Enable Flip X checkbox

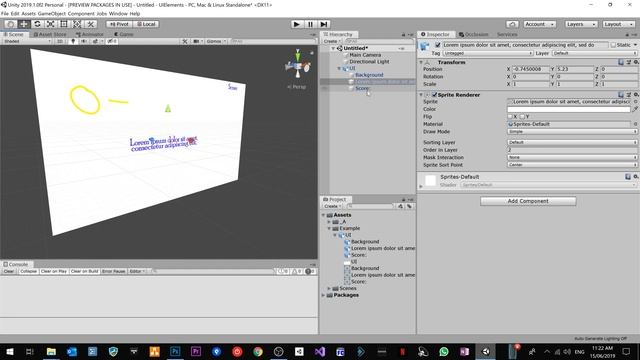pyautogui.click(x=510, y=116)
